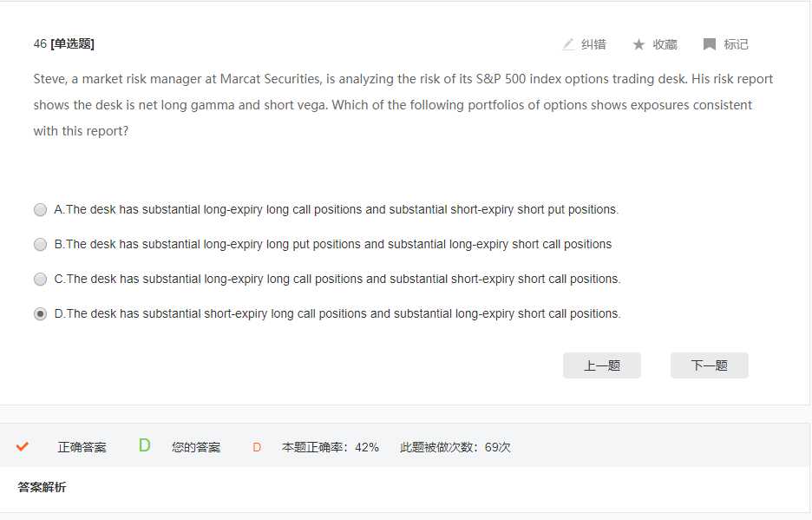The width and height of the screenshot is (812, 520).
Task: Click the 正确答案 label
Action: 82,447
